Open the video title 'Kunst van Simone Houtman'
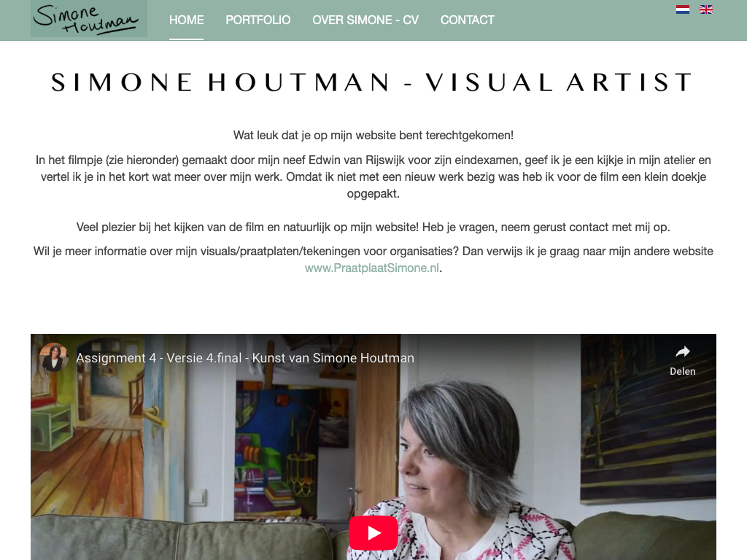This screenshot has height=560, width=747. click(x=245, y=358)
